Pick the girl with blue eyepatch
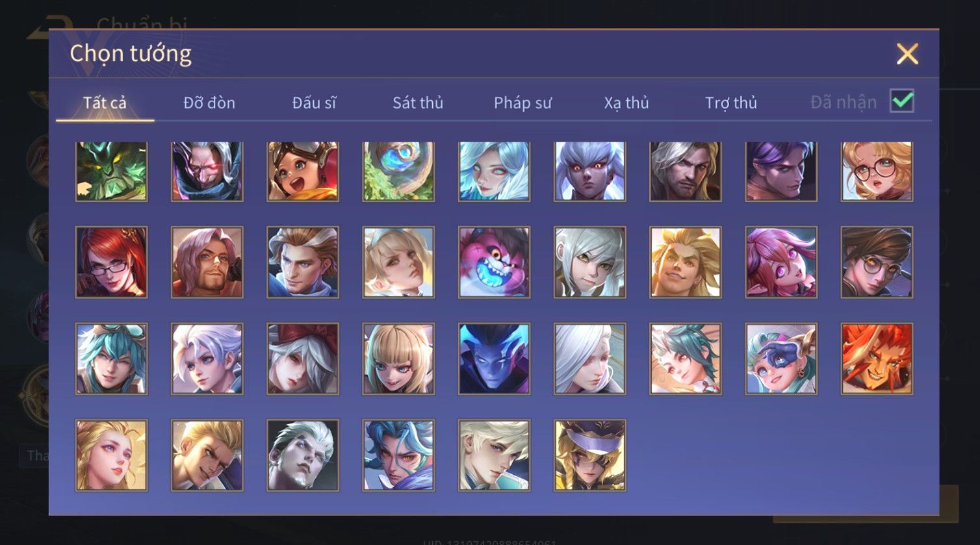Screen dimensions: 980x545 (x=781, y=359)
